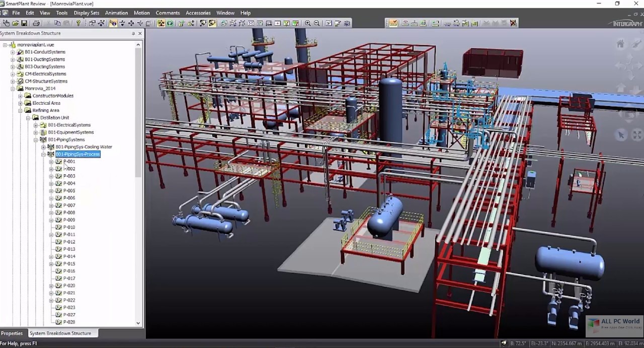The height and width of the screenshot is (348, 644).
Task: Select the walk navigation hand tool
Action: (6, 23)
